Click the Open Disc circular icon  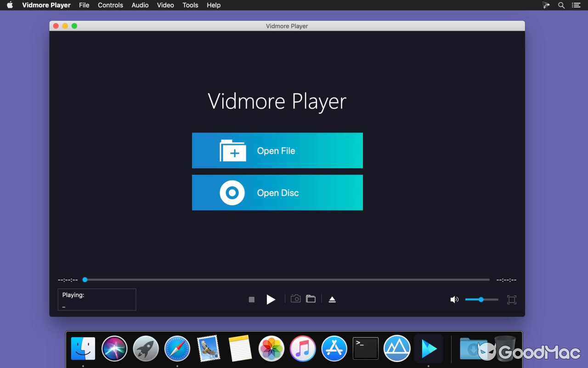coord(232,193)
